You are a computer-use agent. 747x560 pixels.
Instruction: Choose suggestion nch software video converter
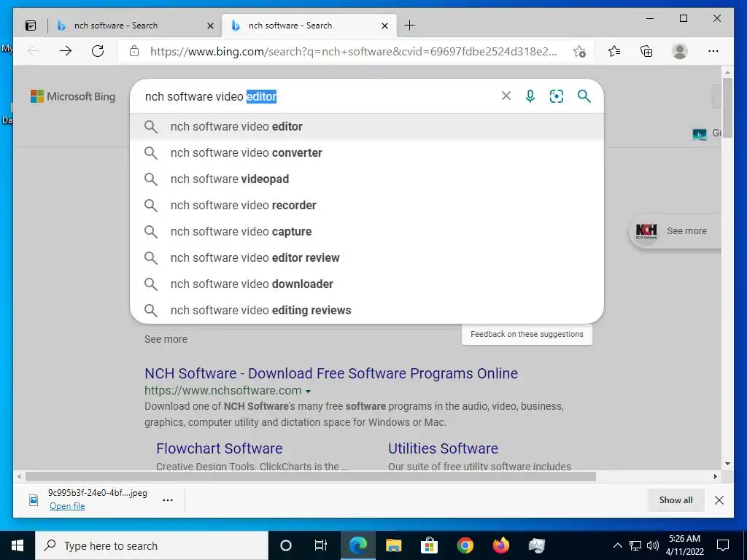point(367,153)
